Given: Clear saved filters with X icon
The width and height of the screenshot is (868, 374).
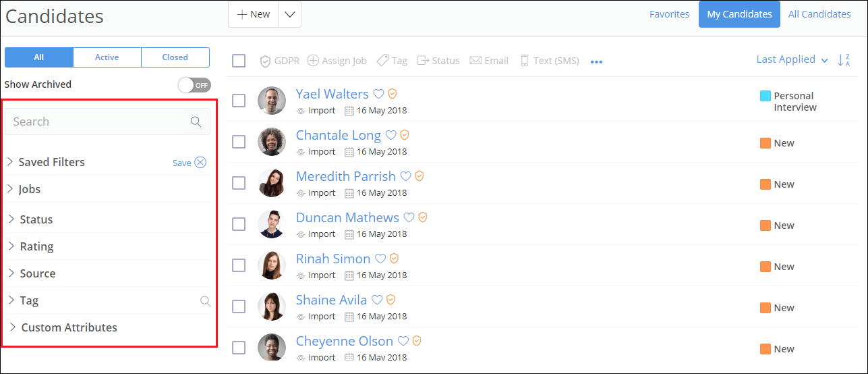Looking at the screenshot, I should pyautogui.click(x=200, y=162).
